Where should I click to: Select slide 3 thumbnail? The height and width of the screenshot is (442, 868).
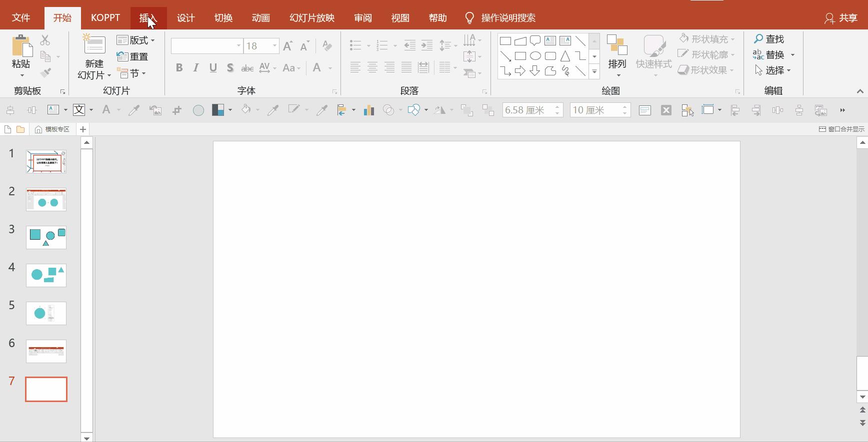[46, 237]
